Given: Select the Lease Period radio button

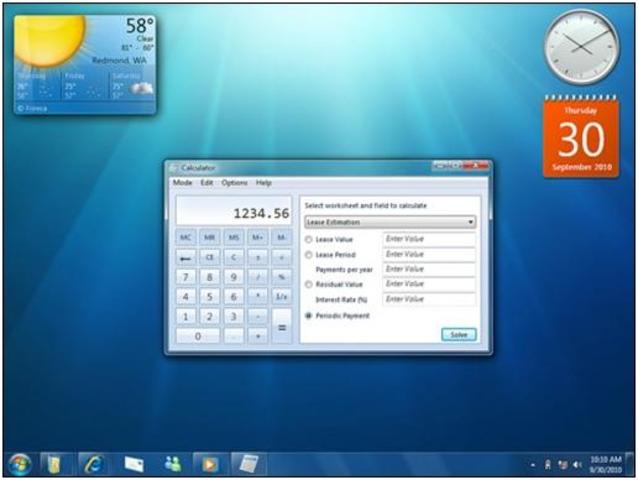Looking at the screenshot, I should [308, 255].
